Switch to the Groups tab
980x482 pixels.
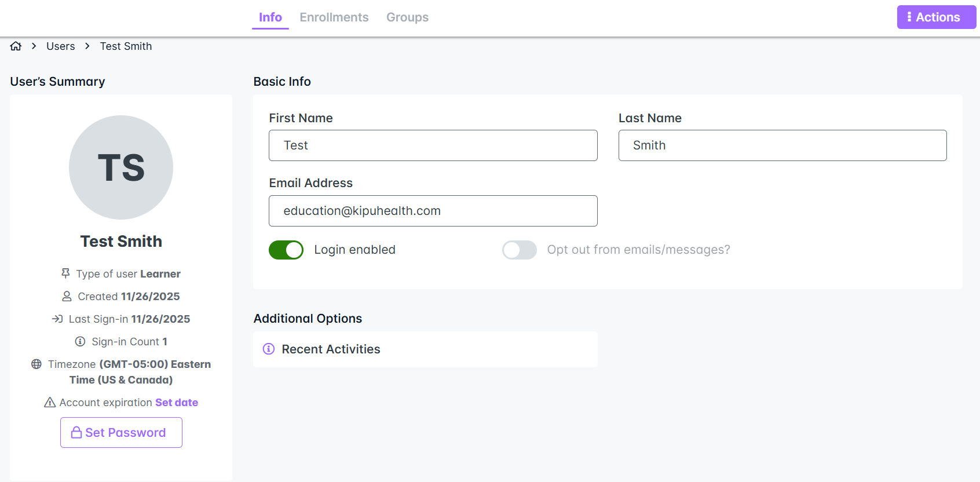[407, 17]
